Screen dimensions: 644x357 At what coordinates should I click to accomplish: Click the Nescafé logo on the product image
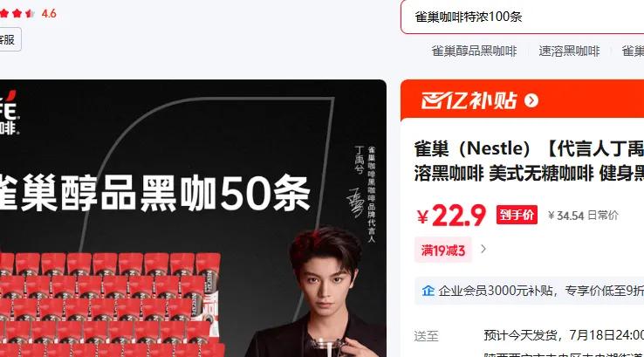pyautogui.click(x=9, y=113)
